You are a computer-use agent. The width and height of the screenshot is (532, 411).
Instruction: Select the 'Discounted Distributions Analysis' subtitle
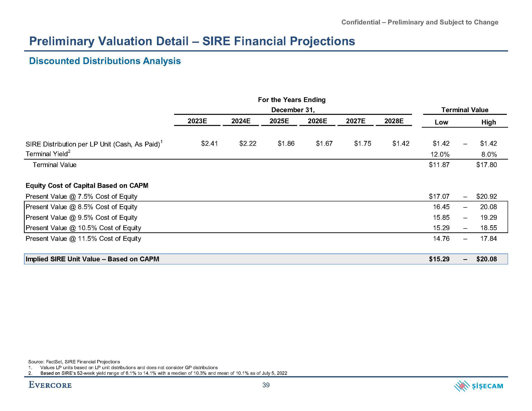click(105, 61)
